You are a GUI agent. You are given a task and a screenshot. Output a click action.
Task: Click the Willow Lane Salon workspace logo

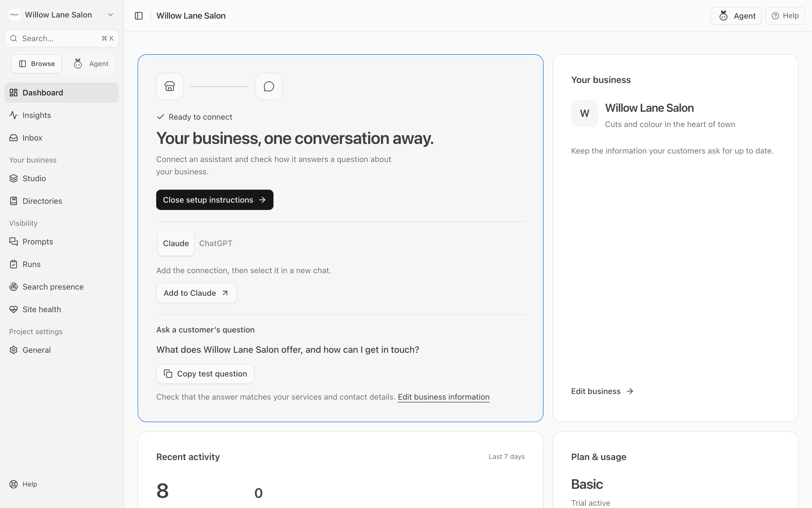15,15
